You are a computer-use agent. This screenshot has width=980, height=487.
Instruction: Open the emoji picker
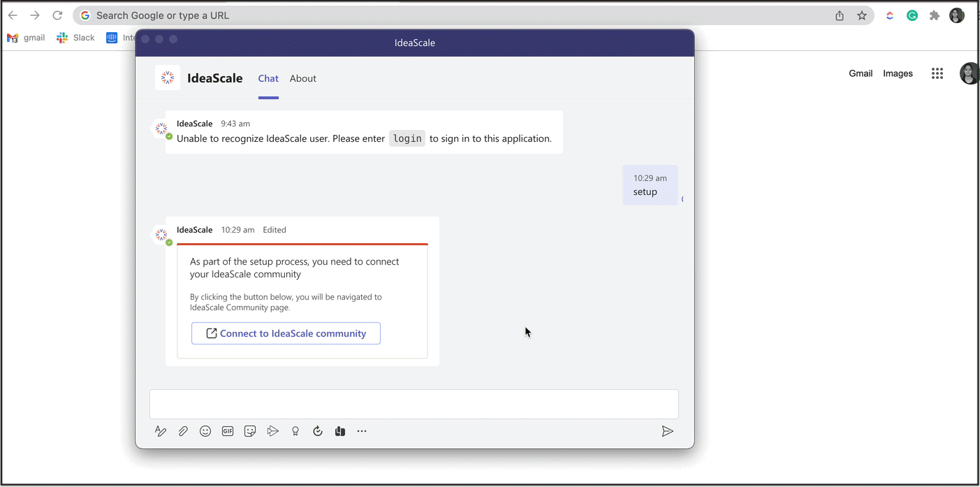205,431
